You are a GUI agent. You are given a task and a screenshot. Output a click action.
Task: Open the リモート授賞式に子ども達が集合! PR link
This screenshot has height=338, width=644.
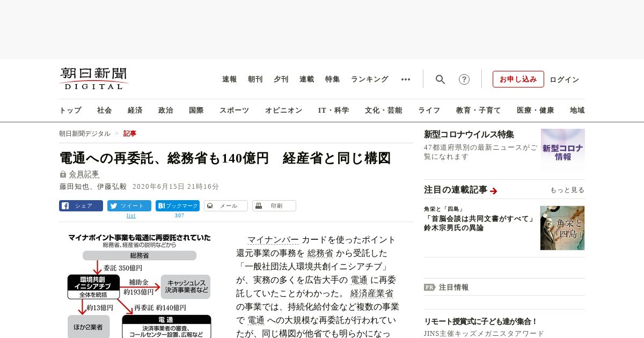481,321
